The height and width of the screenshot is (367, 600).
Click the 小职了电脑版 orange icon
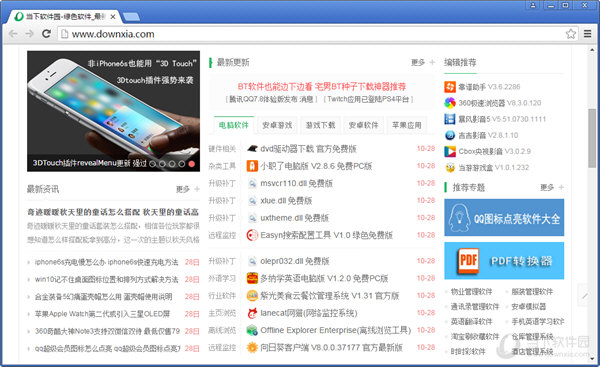[x=252, y=166]
